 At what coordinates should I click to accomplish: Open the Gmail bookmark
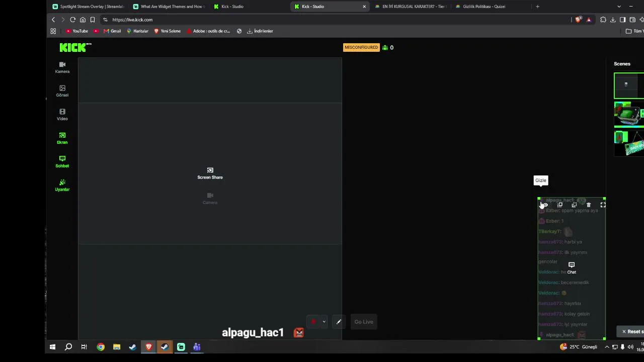coord(112,31)
